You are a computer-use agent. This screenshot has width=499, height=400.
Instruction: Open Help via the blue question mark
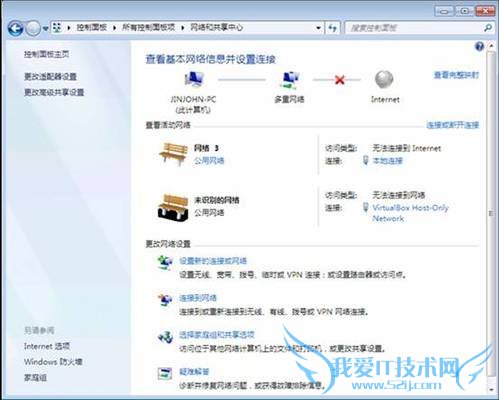pyautogui.click(x=479, y=46)
